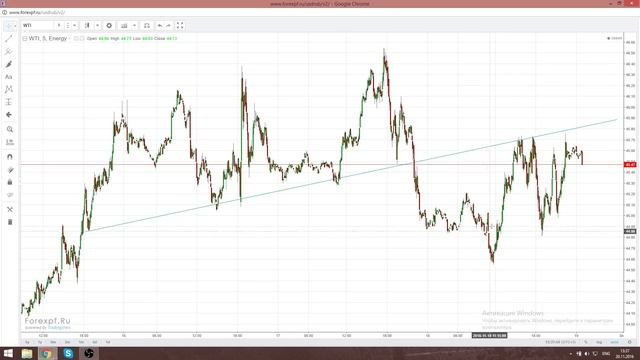Click the red current price label
This screenshot has width=640, height=360.
(630, 164)
